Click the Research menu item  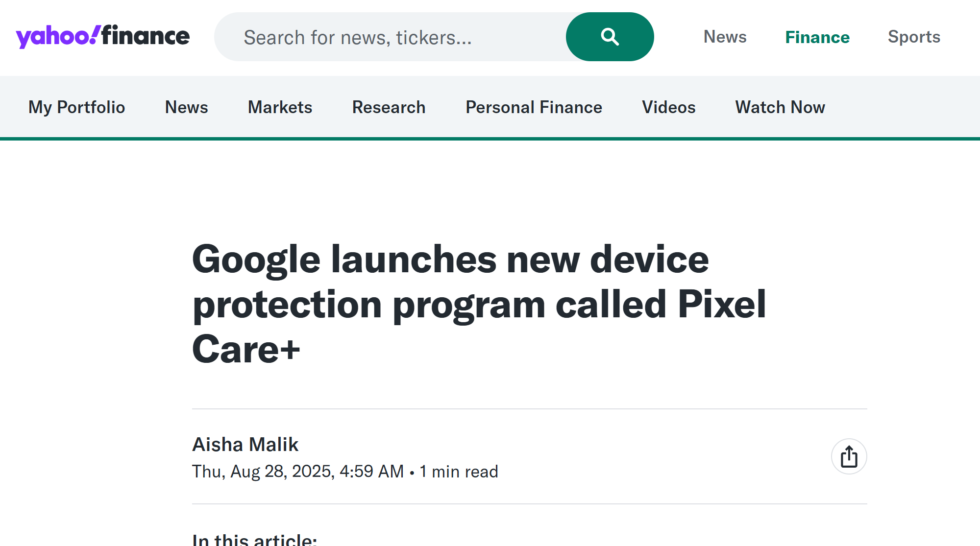coord(389,107)
